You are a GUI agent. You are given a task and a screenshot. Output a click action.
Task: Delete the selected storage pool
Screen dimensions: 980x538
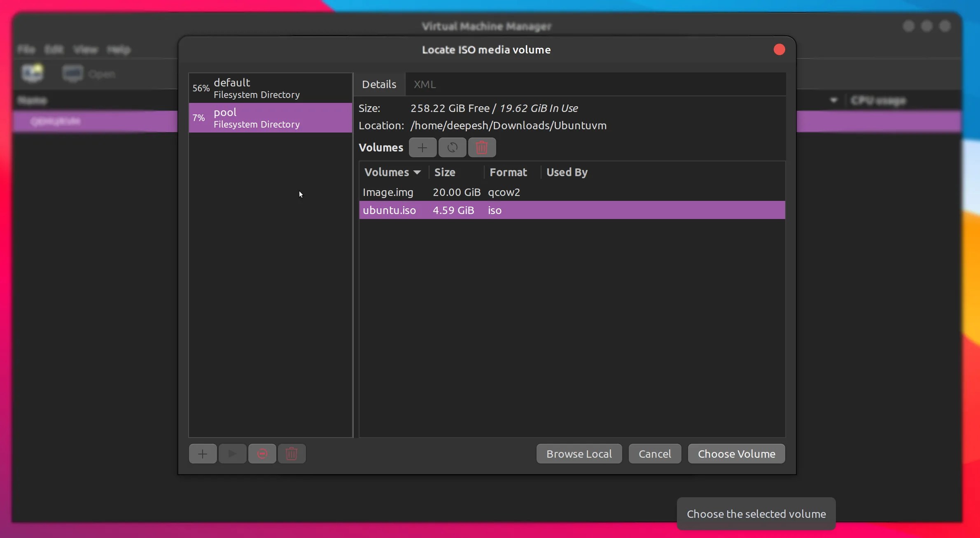point(292,454)
